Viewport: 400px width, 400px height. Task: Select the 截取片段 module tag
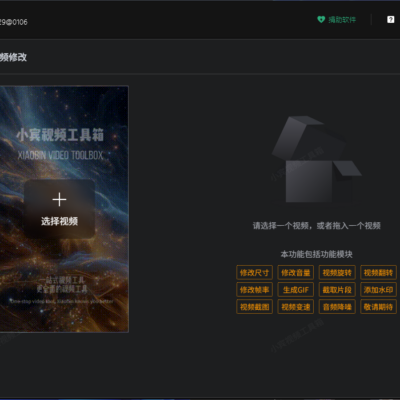337,290
